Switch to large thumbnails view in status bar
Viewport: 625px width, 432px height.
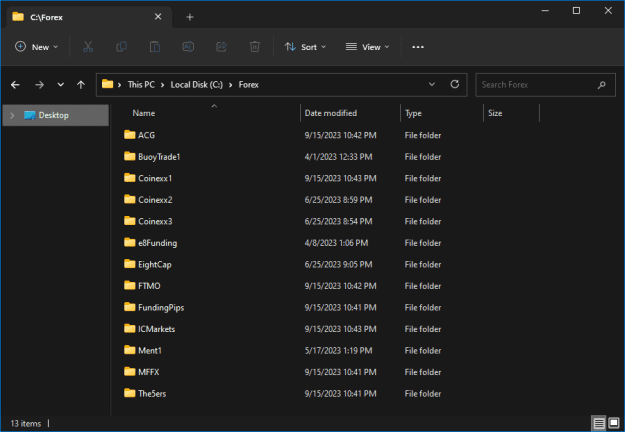click(614, 423)
